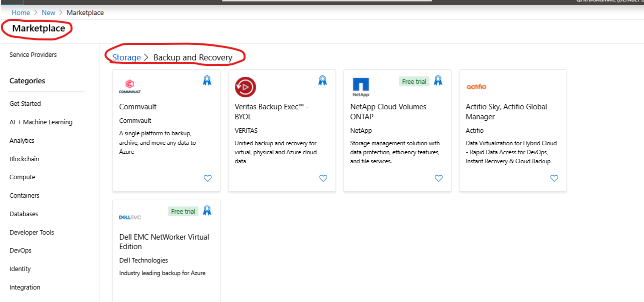Open the NetApp Cloud Volumes ONTAP title
Viewport: 644px width, 302px height.
point(388,112)
